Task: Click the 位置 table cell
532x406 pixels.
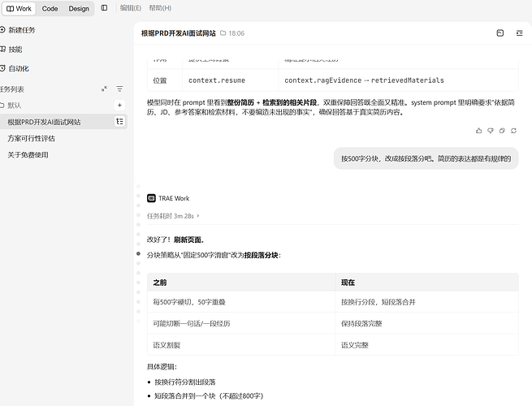Action: coord(165,80)
